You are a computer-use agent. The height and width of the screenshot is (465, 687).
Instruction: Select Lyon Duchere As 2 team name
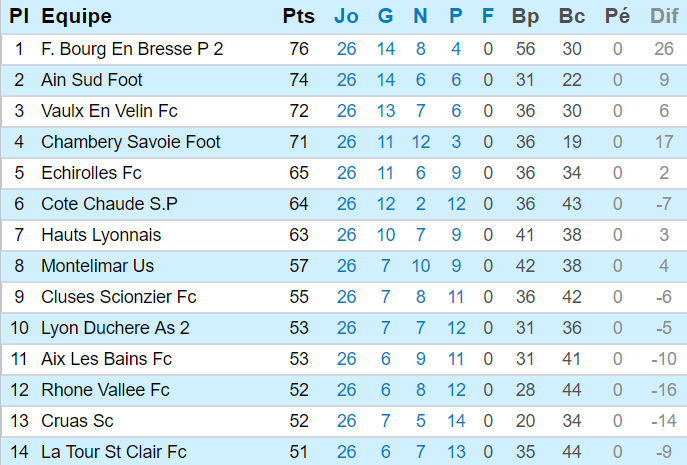(x=115, y=328)
